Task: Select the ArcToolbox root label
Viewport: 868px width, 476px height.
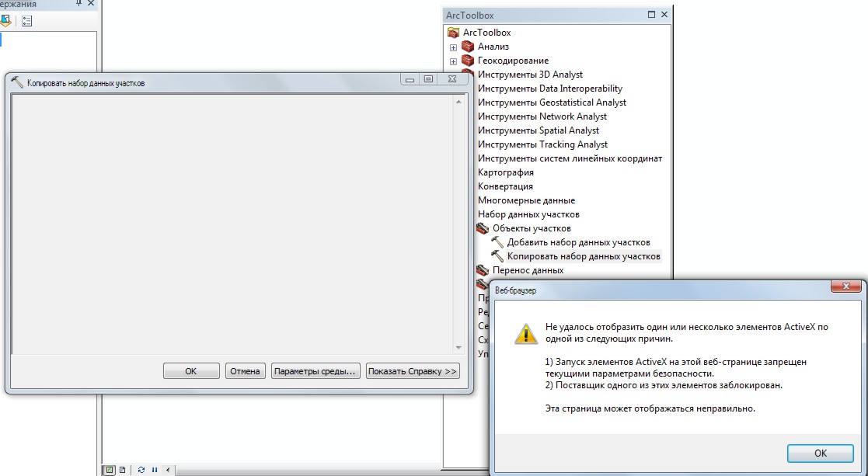Action: (x=486, y=33)
